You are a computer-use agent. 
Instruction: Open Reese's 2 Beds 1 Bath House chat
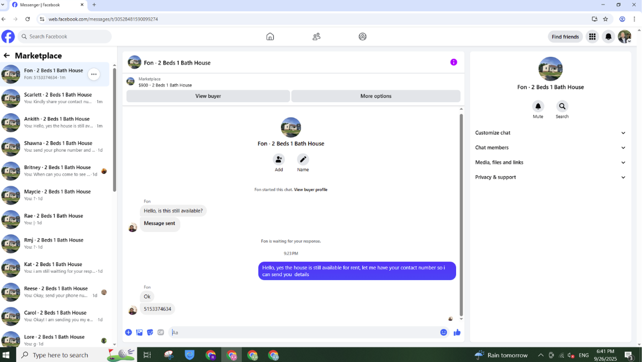[x=55, y=292]
